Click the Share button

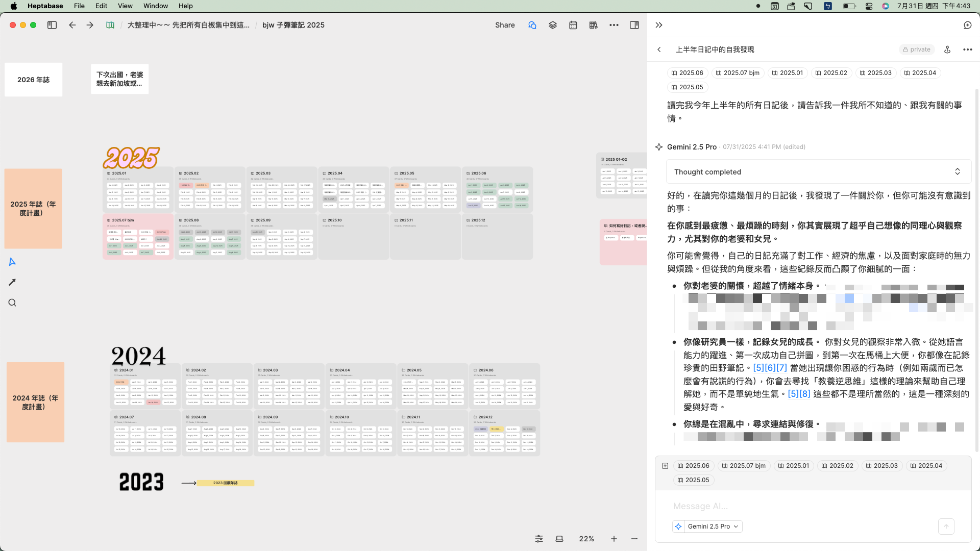coord(505,25)
